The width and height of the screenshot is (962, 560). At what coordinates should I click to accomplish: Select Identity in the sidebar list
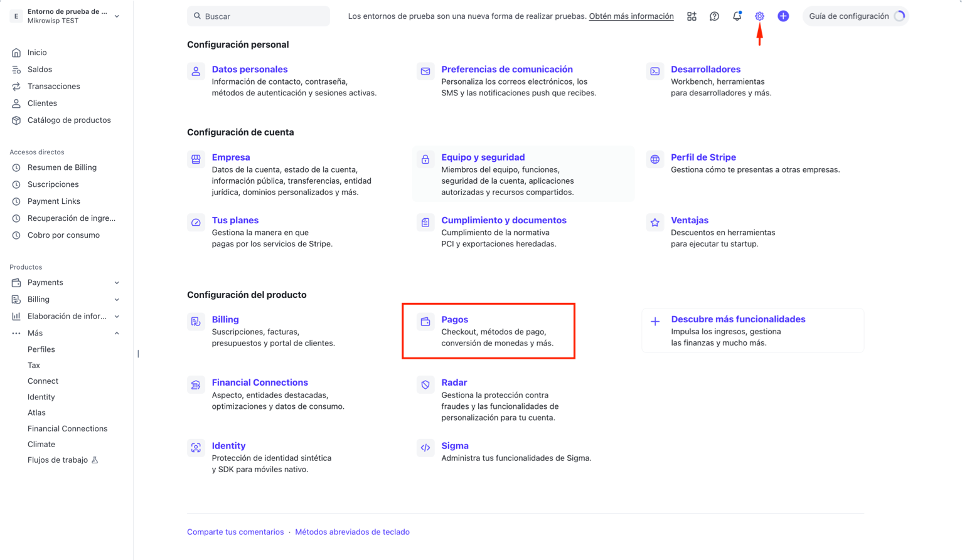pyautogui.click(x=41, y=397)
